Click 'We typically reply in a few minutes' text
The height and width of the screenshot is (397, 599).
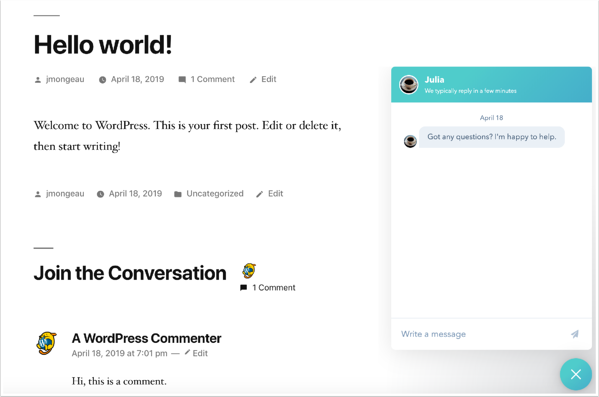(471, 91)
